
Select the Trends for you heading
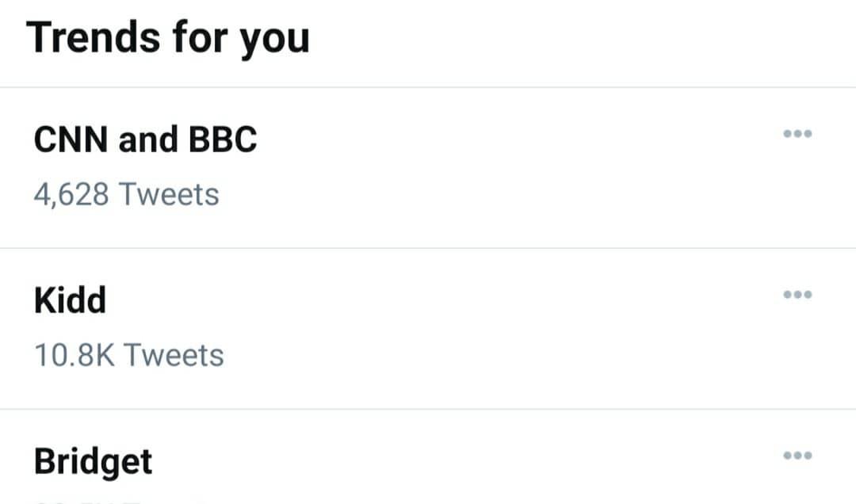pyautogui.click(x=168, y=37)
